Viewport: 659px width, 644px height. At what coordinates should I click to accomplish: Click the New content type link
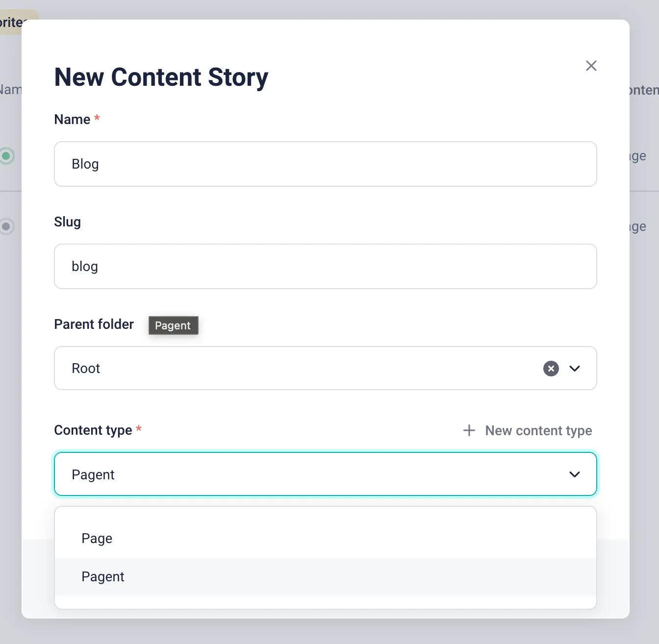538,430
